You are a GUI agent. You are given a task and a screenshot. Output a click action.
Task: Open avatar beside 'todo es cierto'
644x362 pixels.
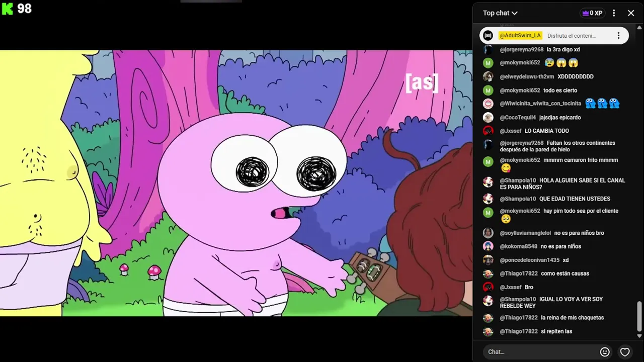[488, 90]
